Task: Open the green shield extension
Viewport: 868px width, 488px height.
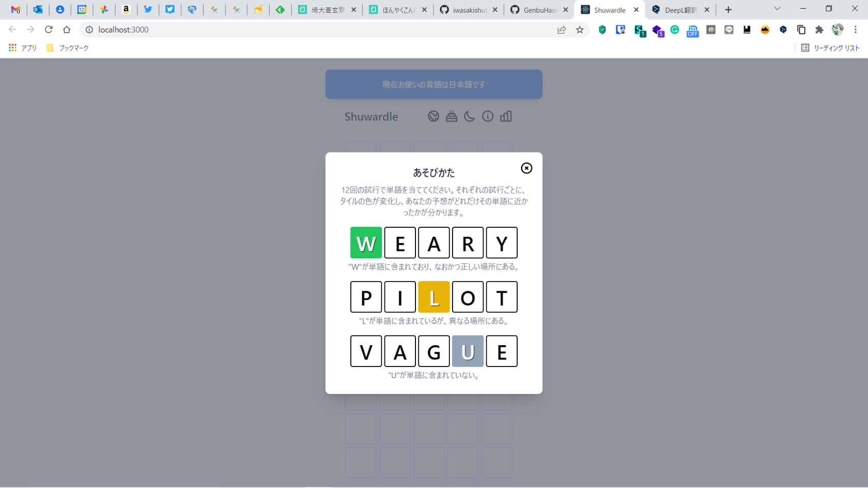Action: (x=603, y=30)
